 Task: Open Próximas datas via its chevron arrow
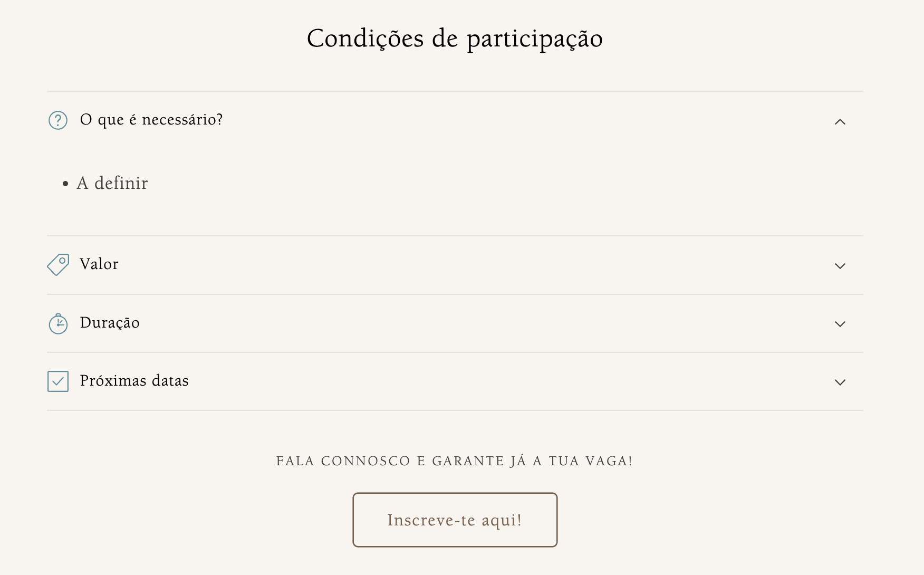tap(840, 382)
